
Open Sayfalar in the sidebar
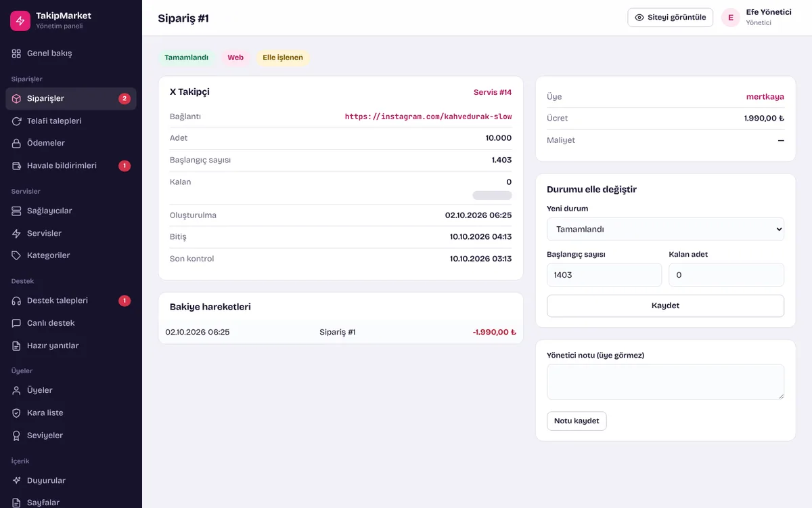coord(71,502)
